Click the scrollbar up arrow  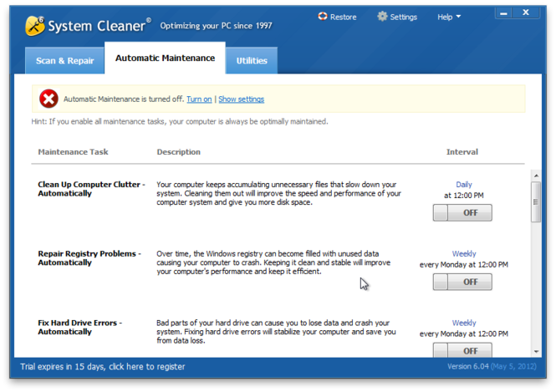[536, 176]
